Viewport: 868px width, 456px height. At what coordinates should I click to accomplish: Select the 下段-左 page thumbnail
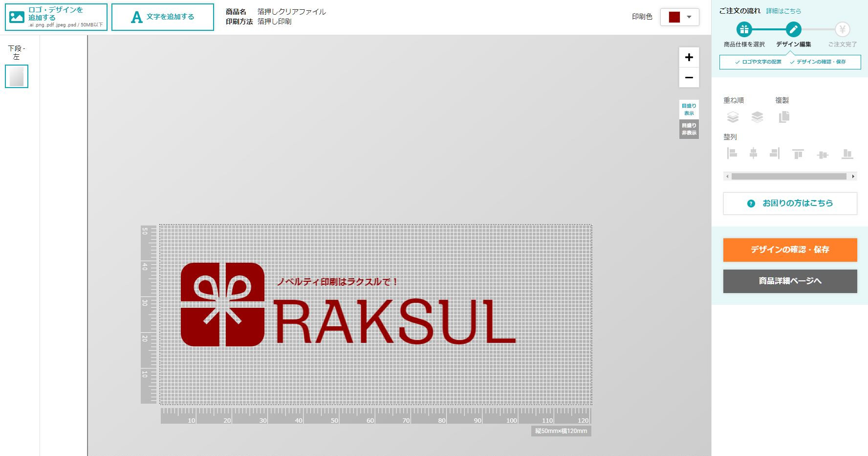click(x=17, y=76)
